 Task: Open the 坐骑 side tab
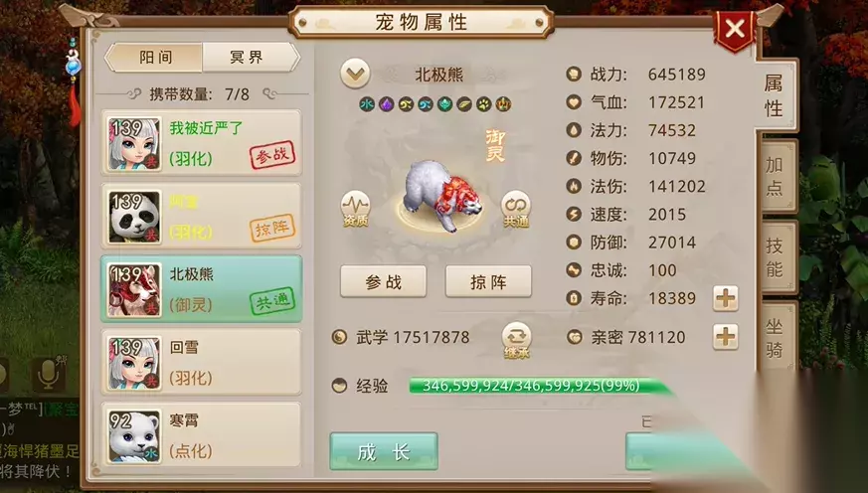(775, 337)
